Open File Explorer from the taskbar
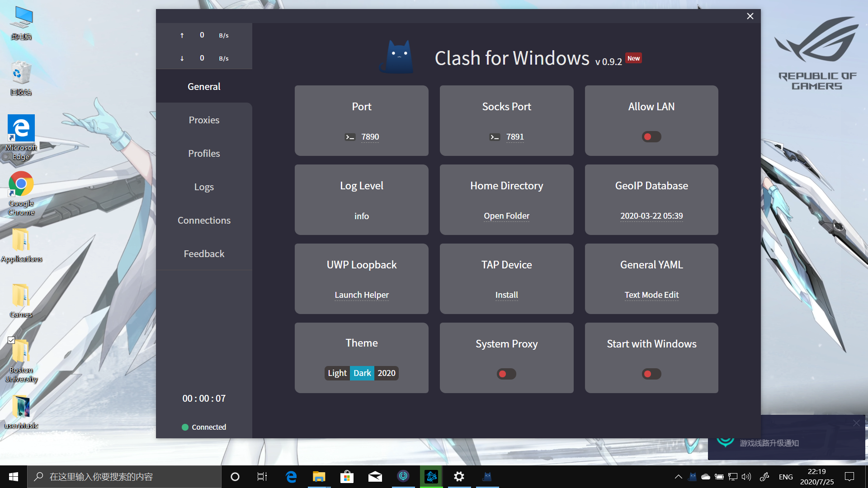The width and height of the screenshot is (868, 488). (319, 477)
